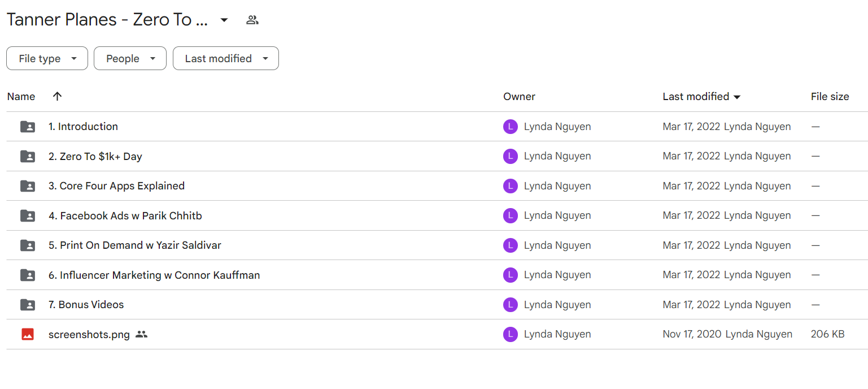The image size is (868, 389).
Task: Click owner avatar in 6. Influencer Marketing row
Action: click(x=511, y=275)
